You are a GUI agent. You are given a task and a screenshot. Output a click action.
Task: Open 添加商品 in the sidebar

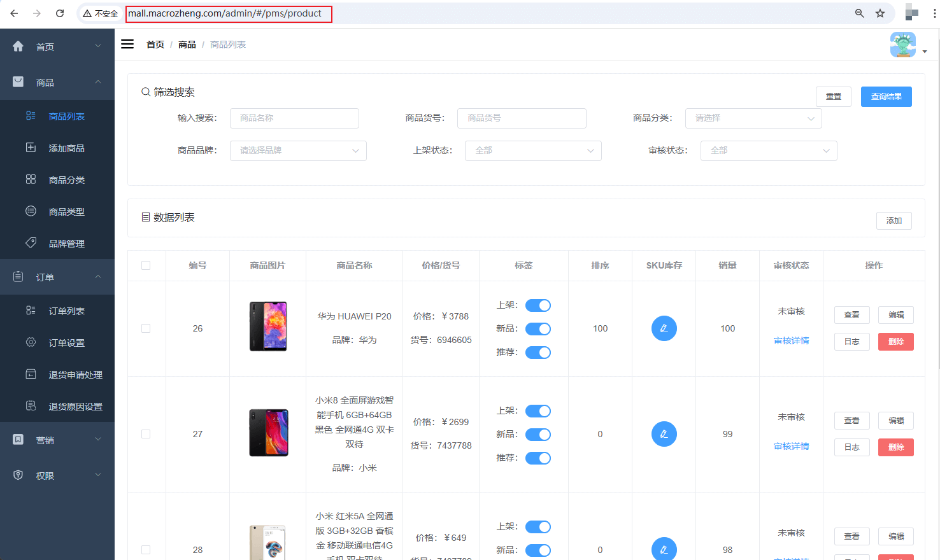(66, 148)
